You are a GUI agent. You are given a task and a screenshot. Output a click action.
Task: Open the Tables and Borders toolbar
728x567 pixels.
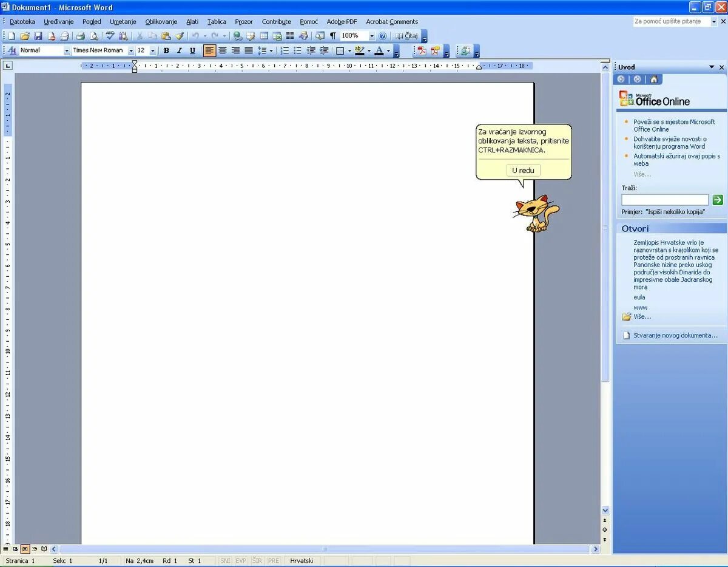251,36
